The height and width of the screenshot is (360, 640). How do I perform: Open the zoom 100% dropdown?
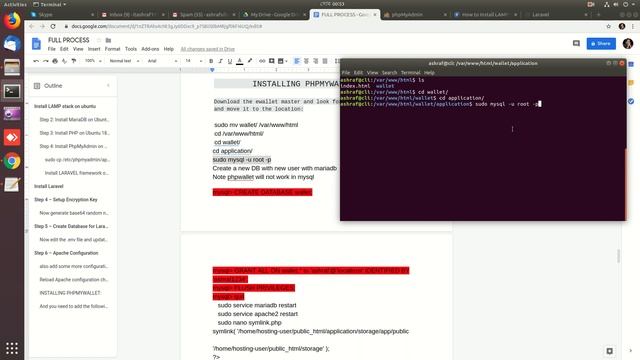(x=93, y=61)
